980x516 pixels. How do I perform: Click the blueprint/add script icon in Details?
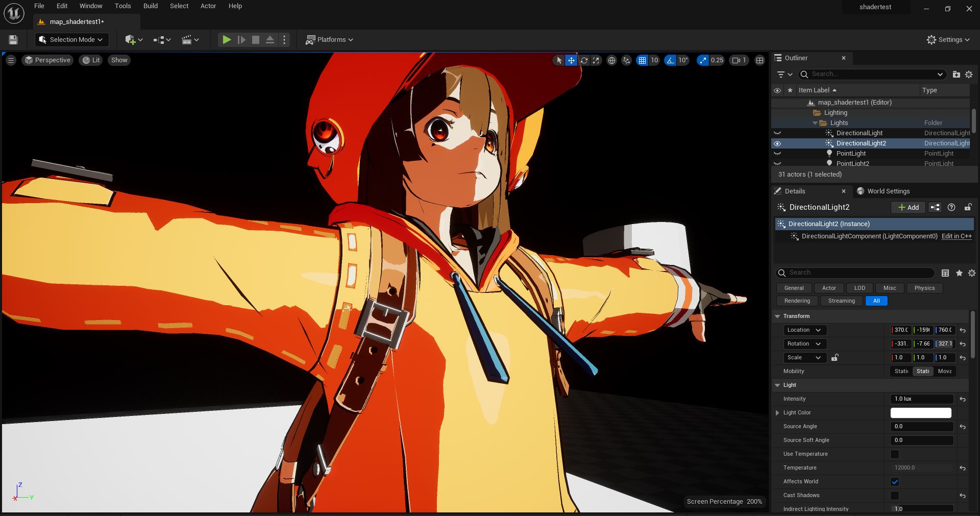(935, 207)
